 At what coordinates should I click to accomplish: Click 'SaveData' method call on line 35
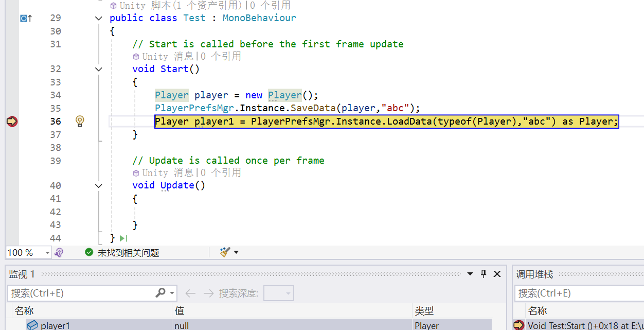coord(313,109)
